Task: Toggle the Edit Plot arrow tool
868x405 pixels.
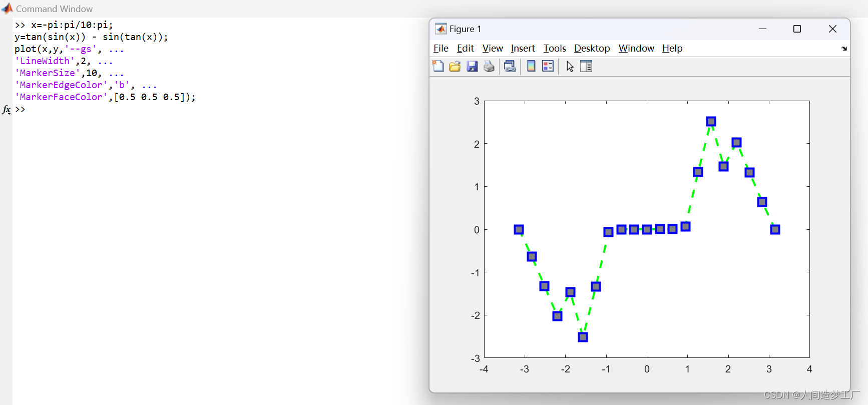Action: 570,66
